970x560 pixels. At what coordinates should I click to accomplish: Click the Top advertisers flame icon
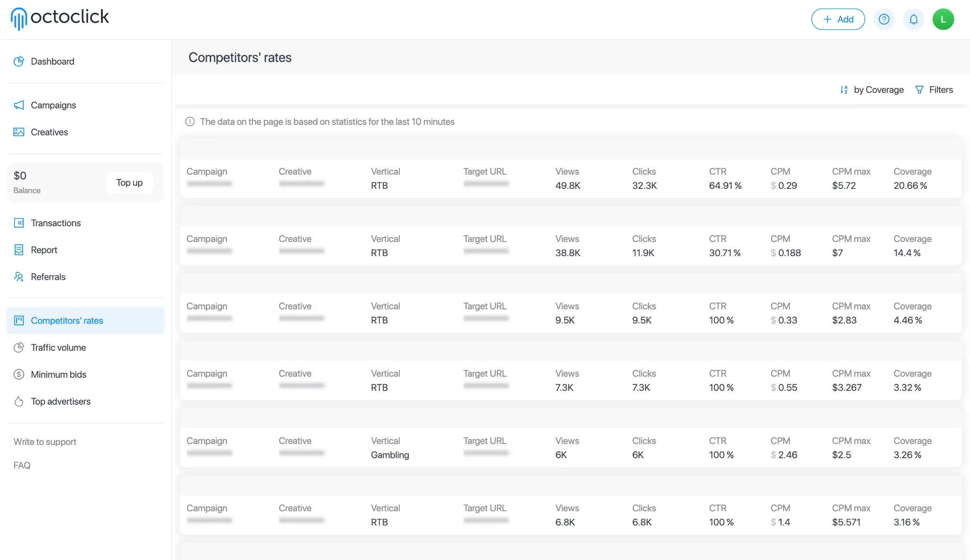(19, 401)
